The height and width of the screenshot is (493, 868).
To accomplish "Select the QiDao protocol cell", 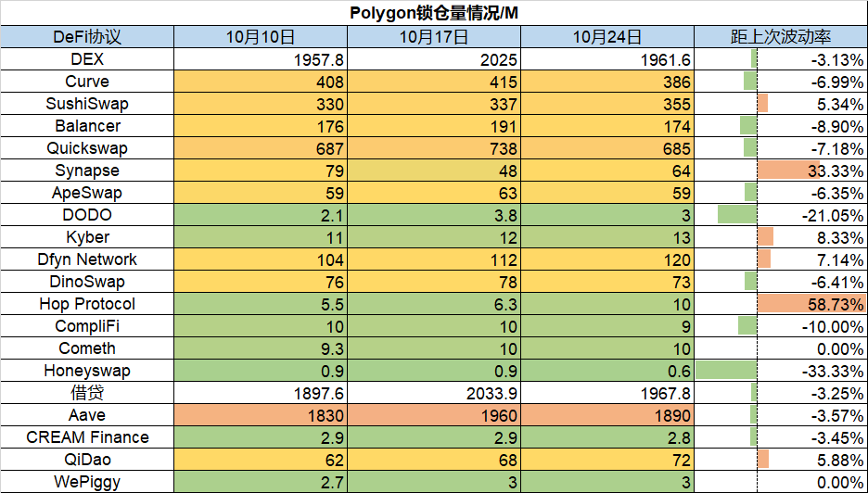I will click(87, 460).
